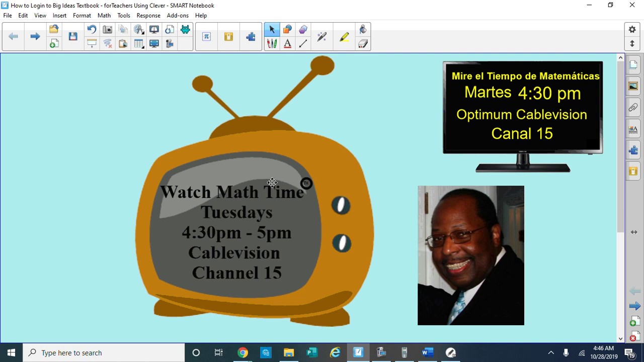644x362 pixels.
Task: Open the Add-ons puzzle tab in the sidebar
Action: (x=633, y=150)
